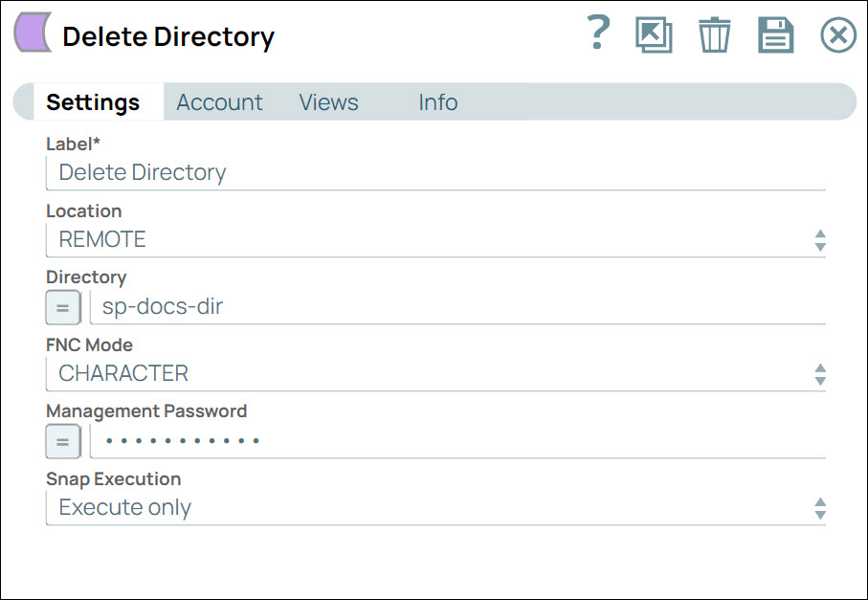The height and width of the screenshot is (600, 868).
Task: Delete the snap using the trash icon
Action: click(714, 34)
